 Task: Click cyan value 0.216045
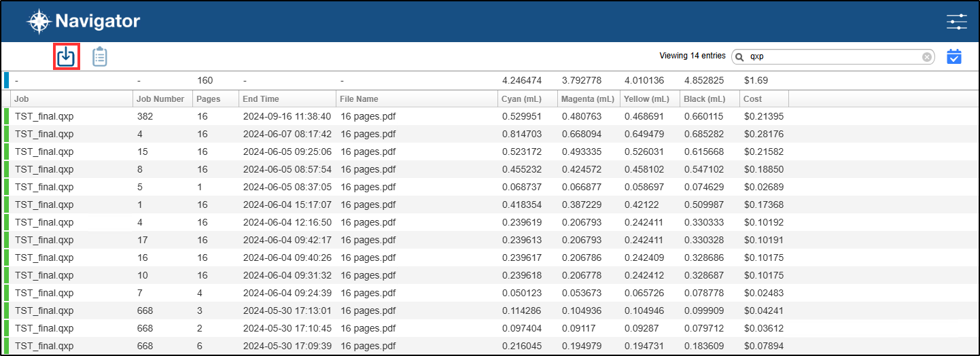[522, 346]
